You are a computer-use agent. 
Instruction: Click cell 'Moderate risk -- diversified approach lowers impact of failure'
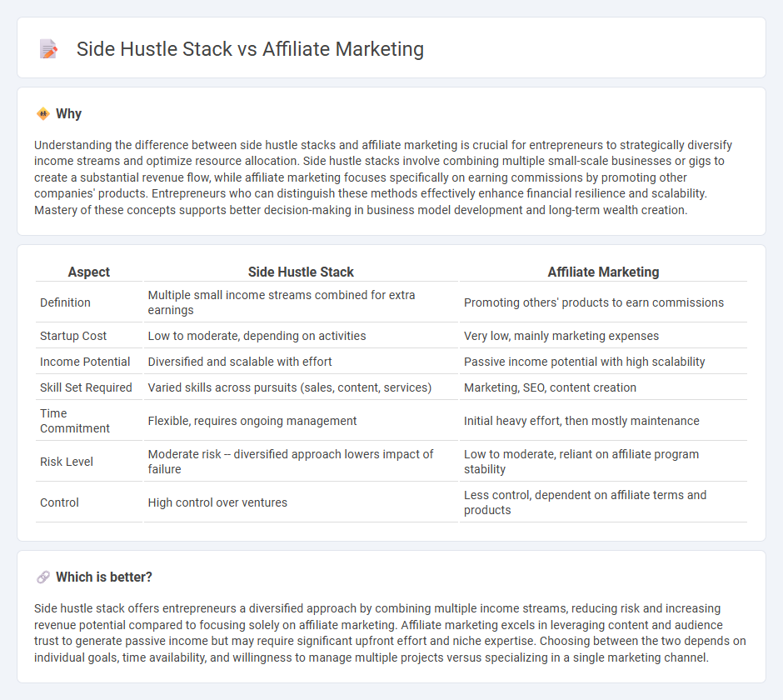tap(301, 462)
